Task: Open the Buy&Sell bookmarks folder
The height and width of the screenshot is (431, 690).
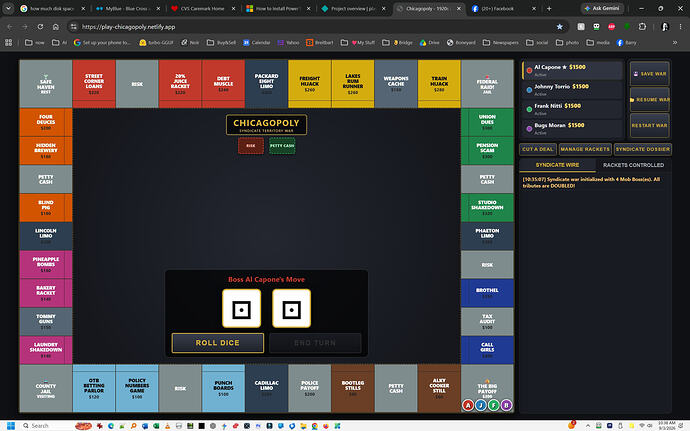Action: pyautogui.click(x=221, y=42)
